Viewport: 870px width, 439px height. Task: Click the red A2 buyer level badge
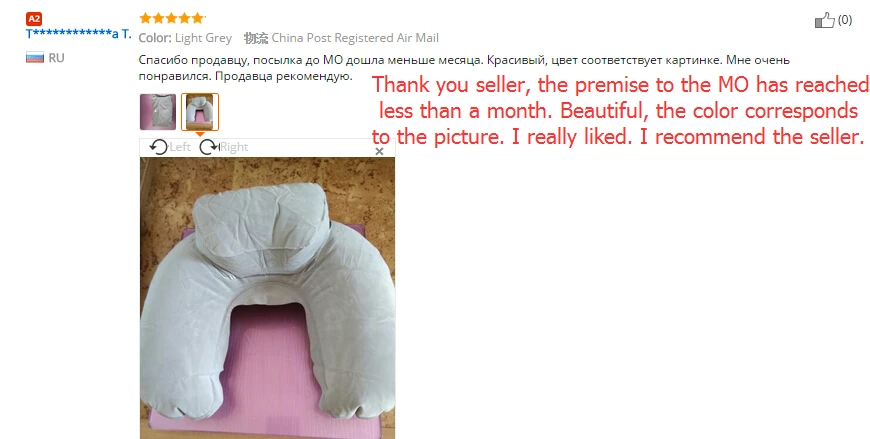coord(34,19)
